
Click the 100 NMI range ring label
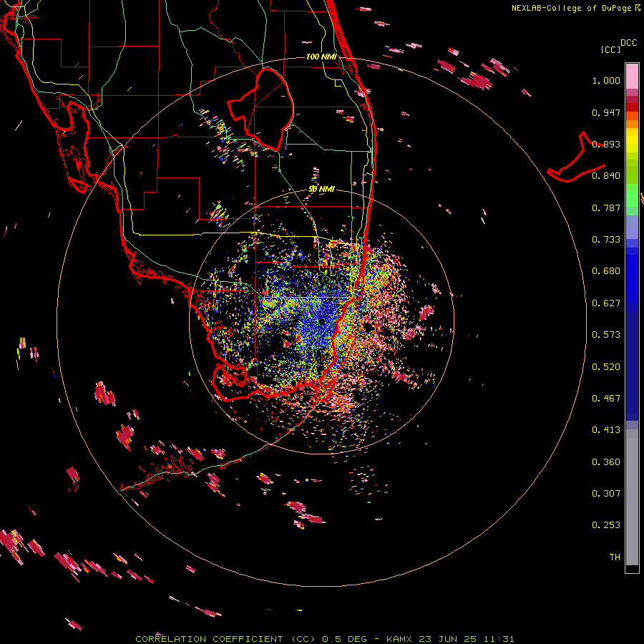[x=321, y=57]
